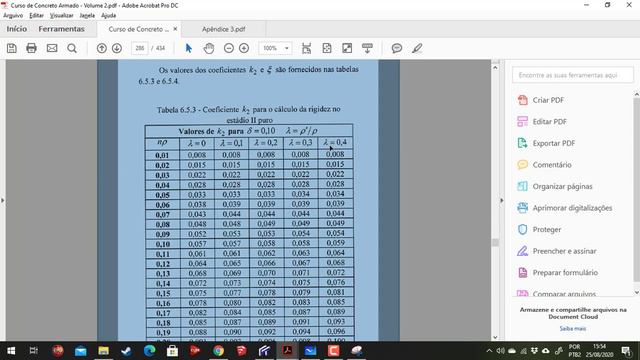640x360 pixels.
Task: Open File Explorer from taskbar
Action: point(103,351)
